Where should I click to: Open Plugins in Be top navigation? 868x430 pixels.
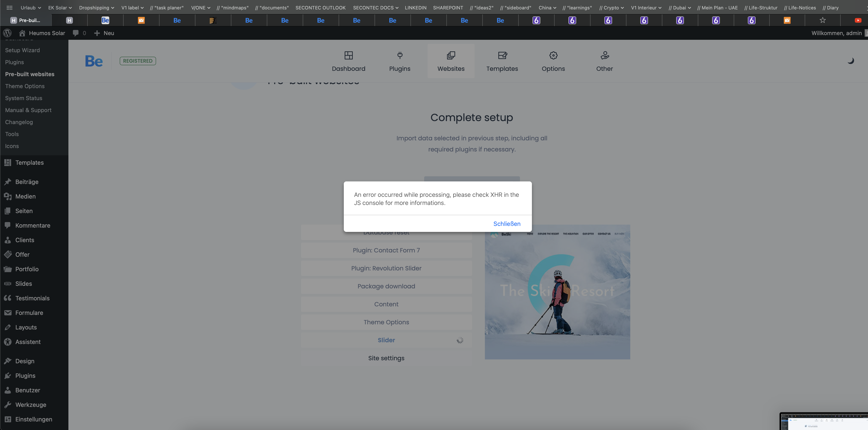[x=400, y=61]
